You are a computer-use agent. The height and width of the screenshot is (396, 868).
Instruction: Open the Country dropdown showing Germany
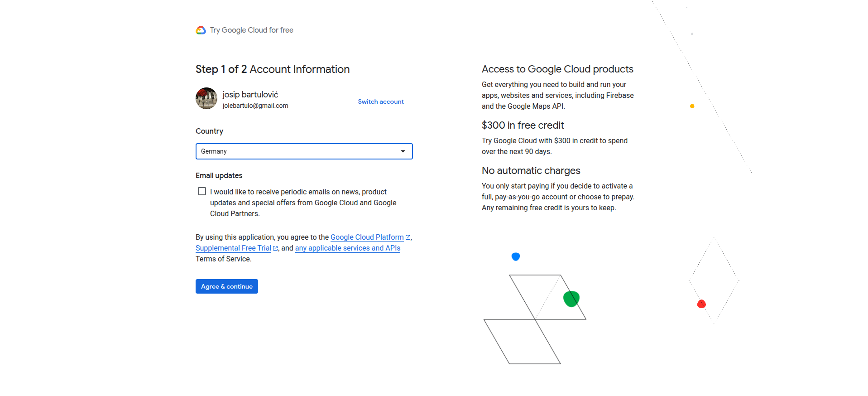[x=304, y=151]
